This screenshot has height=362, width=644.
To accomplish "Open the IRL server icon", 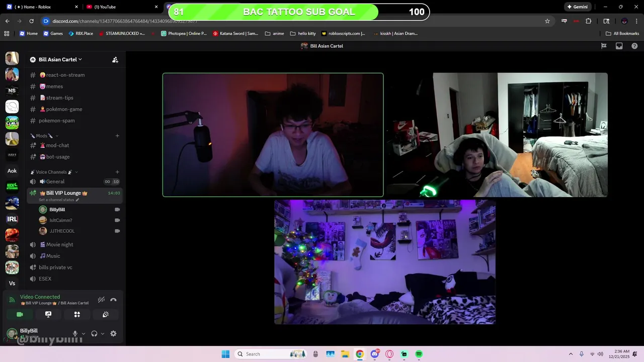I will point(12,219).
